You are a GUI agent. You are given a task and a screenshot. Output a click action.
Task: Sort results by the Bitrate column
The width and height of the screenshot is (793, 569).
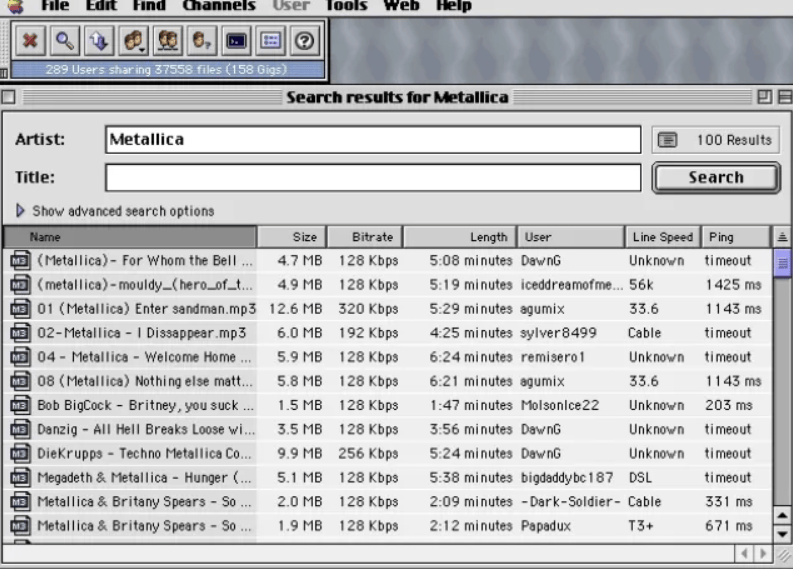(x=365, y=237)
